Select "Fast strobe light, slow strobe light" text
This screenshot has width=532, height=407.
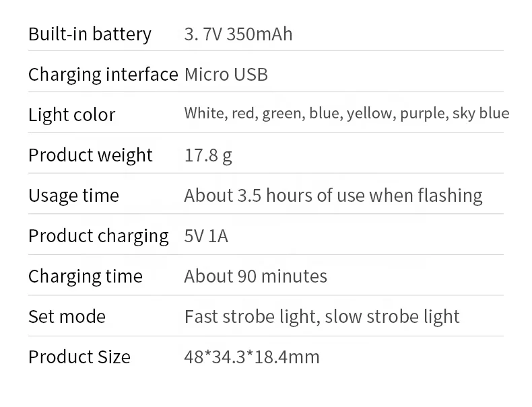click(322, 317)
